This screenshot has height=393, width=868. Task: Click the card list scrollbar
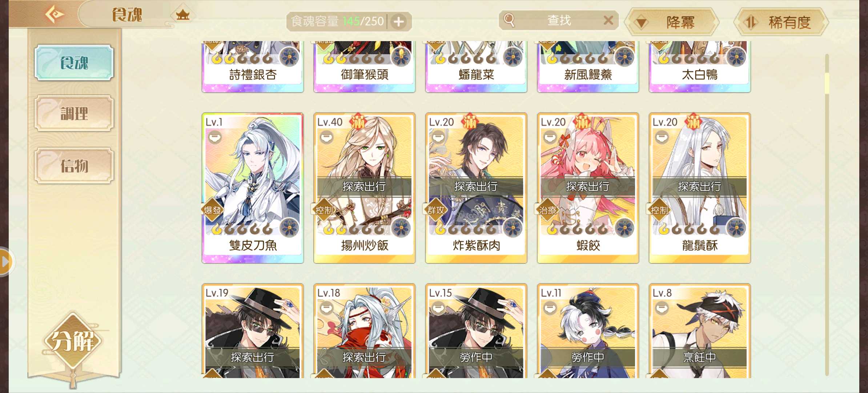pos(827,215)
